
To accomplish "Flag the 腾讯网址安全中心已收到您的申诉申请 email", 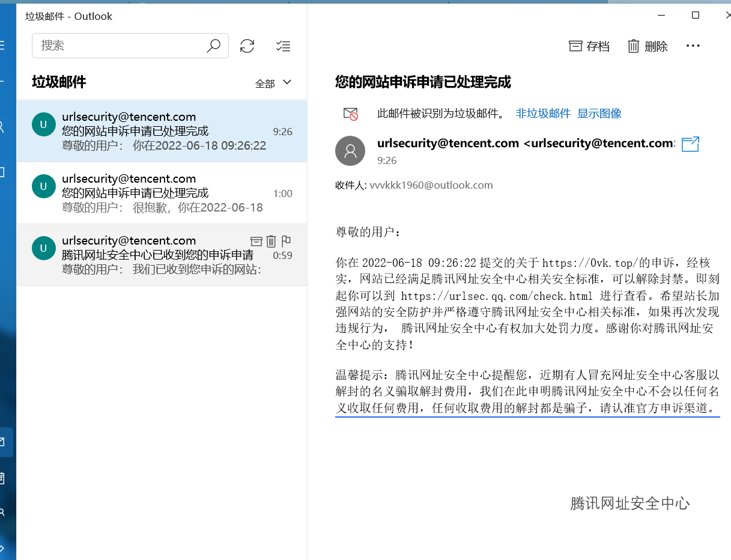I will [286, 241].
